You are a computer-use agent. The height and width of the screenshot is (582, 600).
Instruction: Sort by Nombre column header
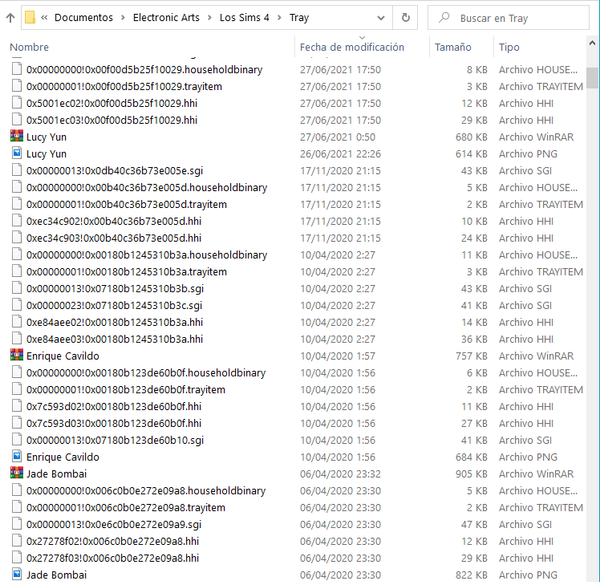(29, 47)
